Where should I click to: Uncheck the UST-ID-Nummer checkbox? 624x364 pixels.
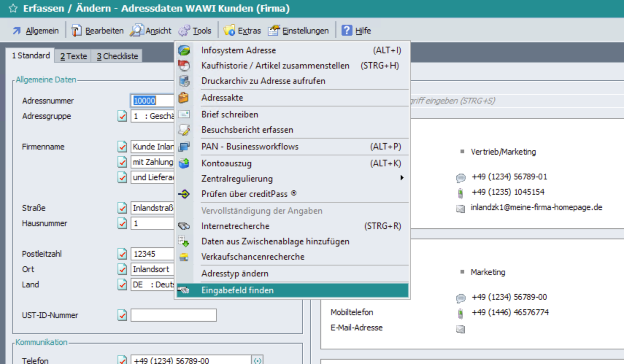122,315
